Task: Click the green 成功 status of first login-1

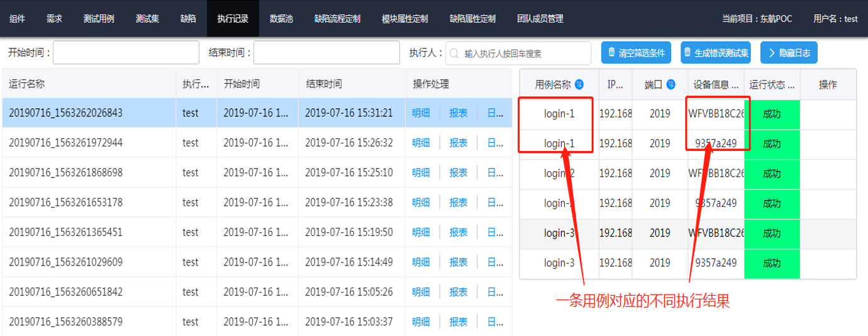Action: click(772, 115)
